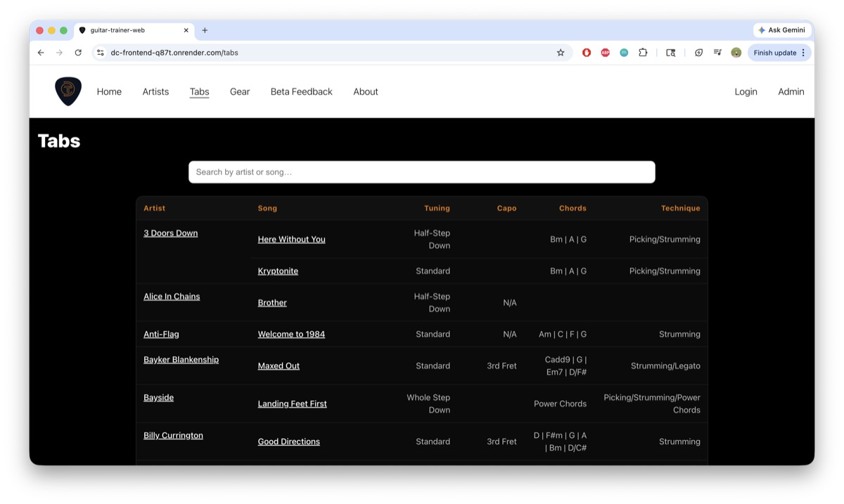Open Landing Feet First song

(292, 403)
